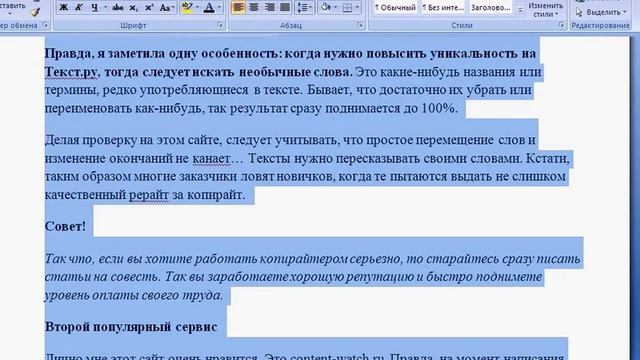Image resolution: width=640 pixels, height=360 pixels.
Task: Toggle subscript formatting
Action: point(133,7)
